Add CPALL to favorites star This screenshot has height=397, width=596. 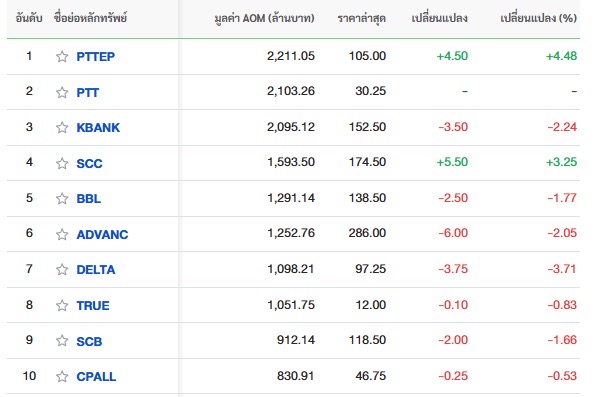[62, 376]
